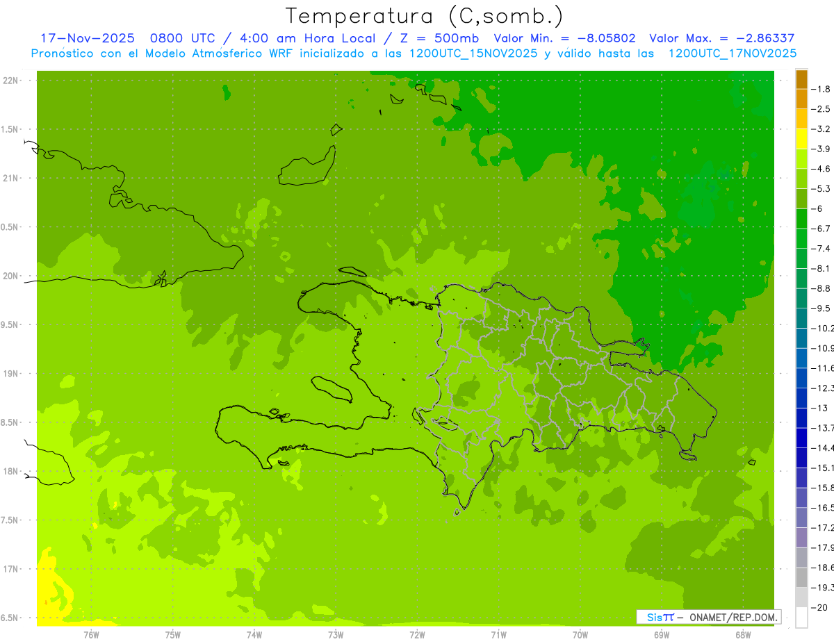Pick the dark orange swatch above -1.8
The height and width of the screenshot is (644, 834).
tap(801, 79)
